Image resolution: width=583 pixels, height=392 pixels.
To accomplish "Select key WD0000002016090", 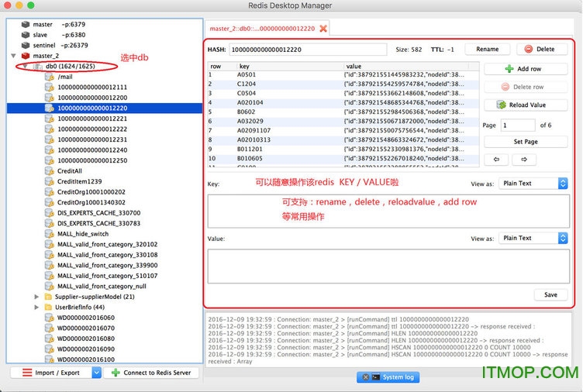I will click(x=86, y=349).
